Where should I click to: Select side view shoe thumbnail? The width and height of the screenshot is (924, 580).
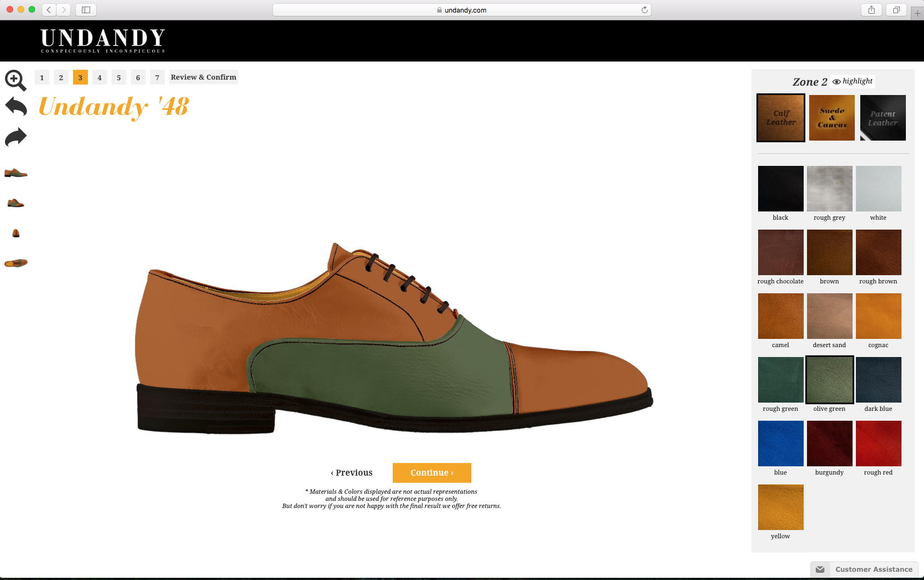[16, 173]
